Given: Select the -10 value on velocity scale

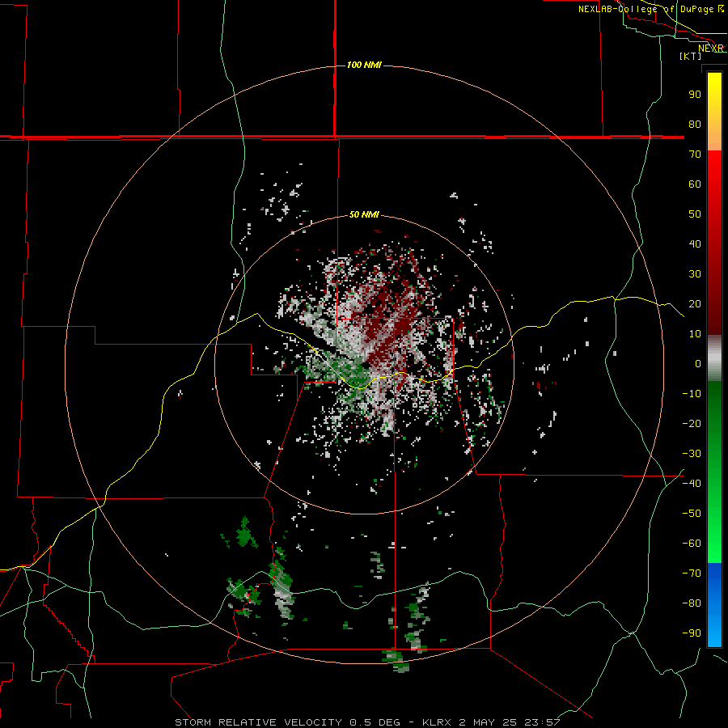Looking at the screenshot, I should [x=692, y=394].
